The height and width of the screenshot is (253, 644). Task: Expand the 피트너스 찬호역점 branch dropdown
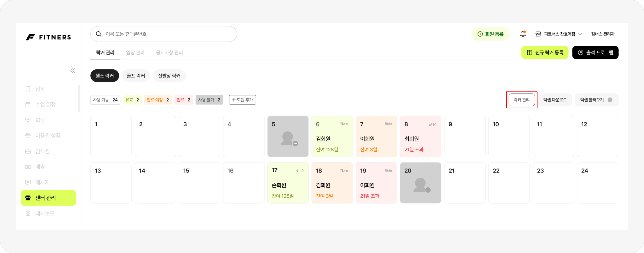559,34
